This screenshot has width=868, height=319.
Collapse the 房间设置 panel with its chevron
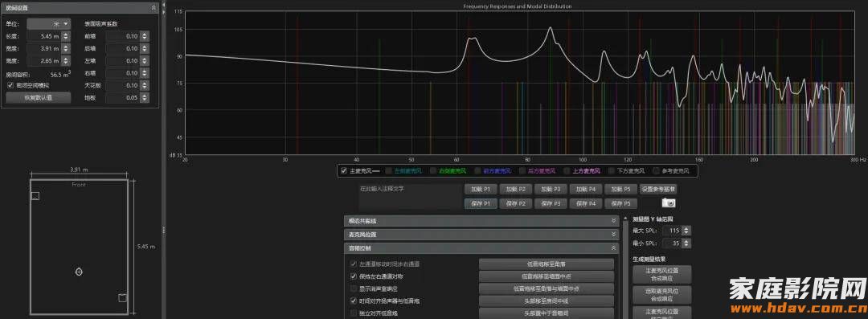(x=154, y=8)
